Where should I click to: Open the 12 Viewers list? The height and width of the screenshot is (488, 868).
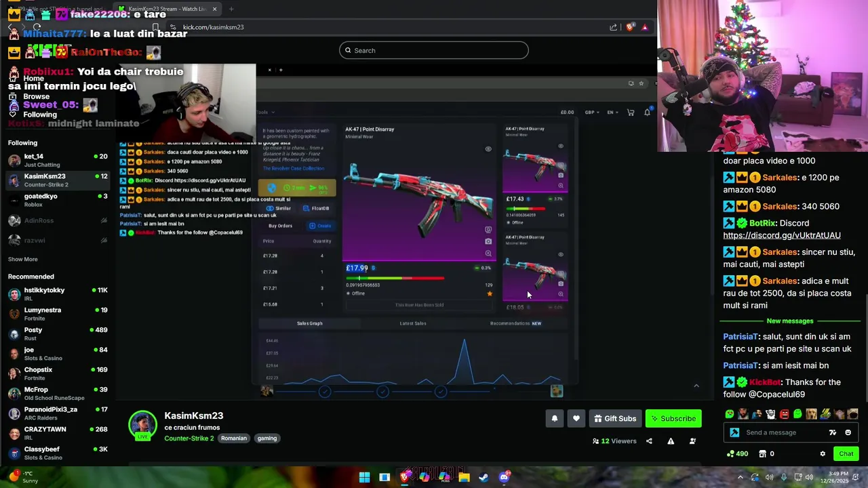click(614, 441)
